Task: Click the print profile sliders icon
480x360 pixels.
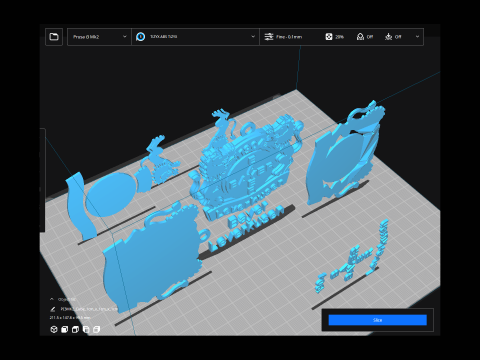Action: (x=269, y=37)
